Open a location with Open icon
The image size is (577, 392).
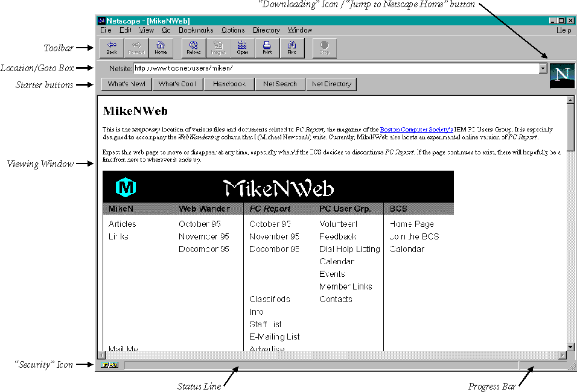(x=243, y=48)
